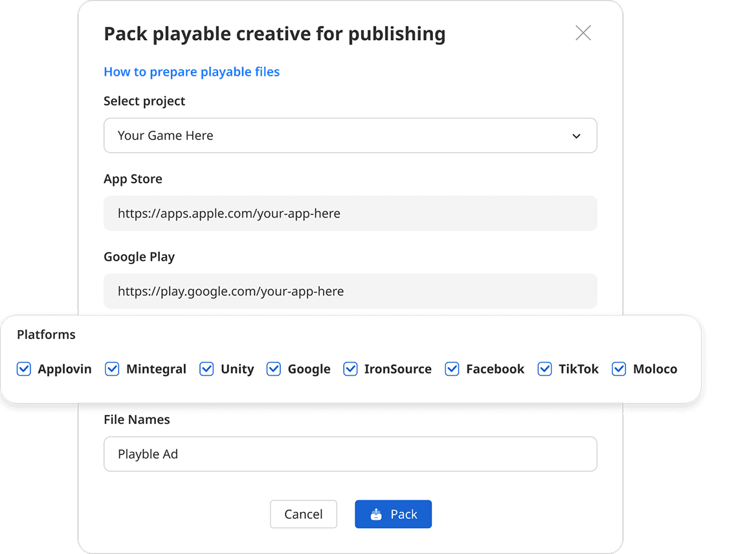The image size is (756, 554).
Task: Click the upload icon on Pack button
Action: (376, 515)
